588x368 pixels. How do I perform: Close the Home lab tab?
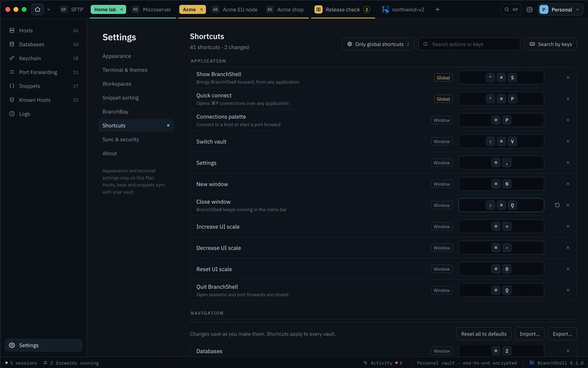click(x=122, y=10)
